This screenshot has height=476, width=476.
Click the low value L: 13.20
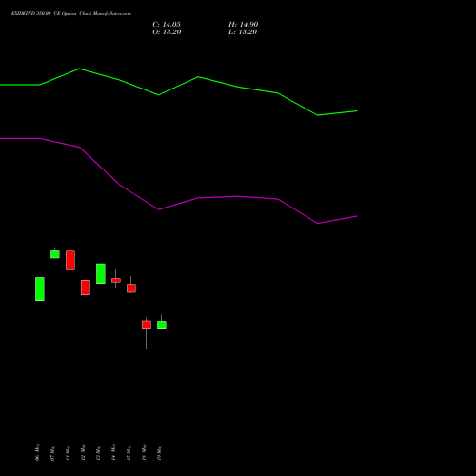[243, 32]
